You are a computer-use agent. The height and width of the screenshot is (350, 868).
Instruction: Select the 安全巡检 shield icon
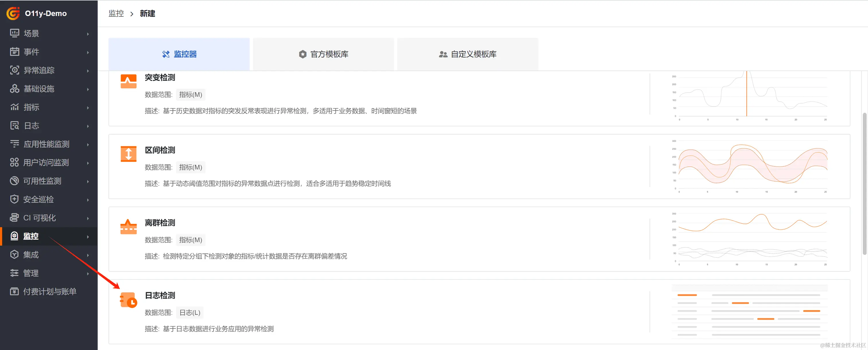pos(14,199)
